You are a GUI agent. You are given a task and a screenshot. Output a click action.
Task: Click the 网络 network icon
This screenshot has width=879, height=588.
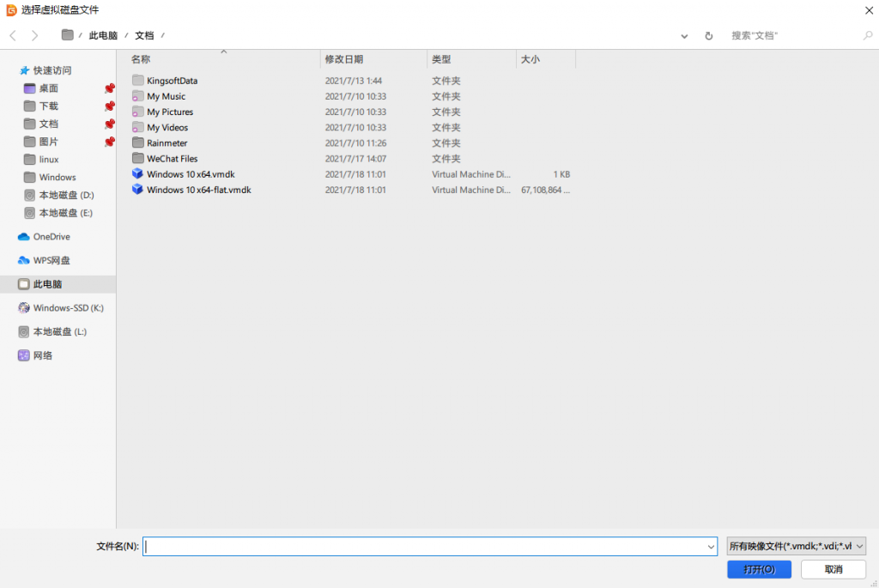(x=23, y=355)
